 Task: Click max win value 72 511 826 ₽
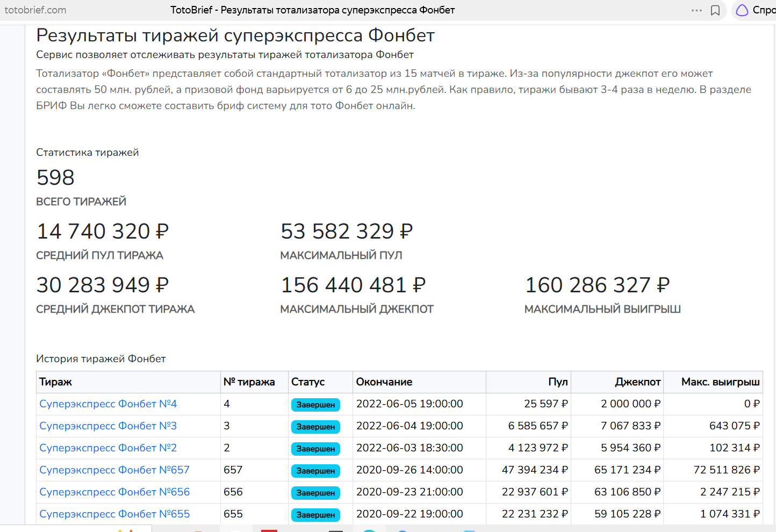pos(727,470)
